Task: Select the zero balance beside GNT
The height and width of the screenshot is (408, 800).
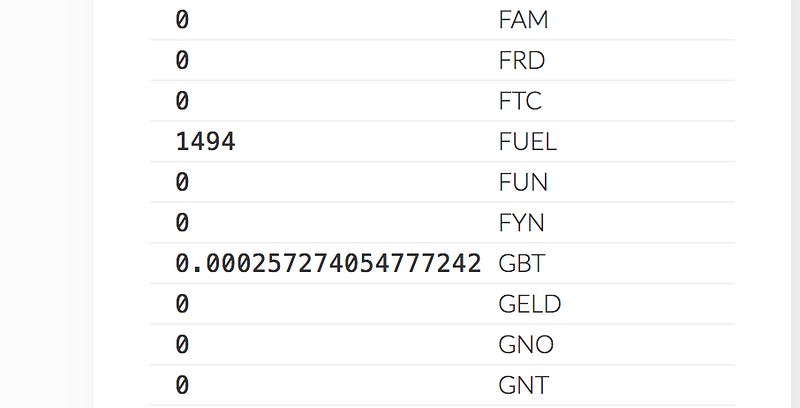Action: pos(182,386)
